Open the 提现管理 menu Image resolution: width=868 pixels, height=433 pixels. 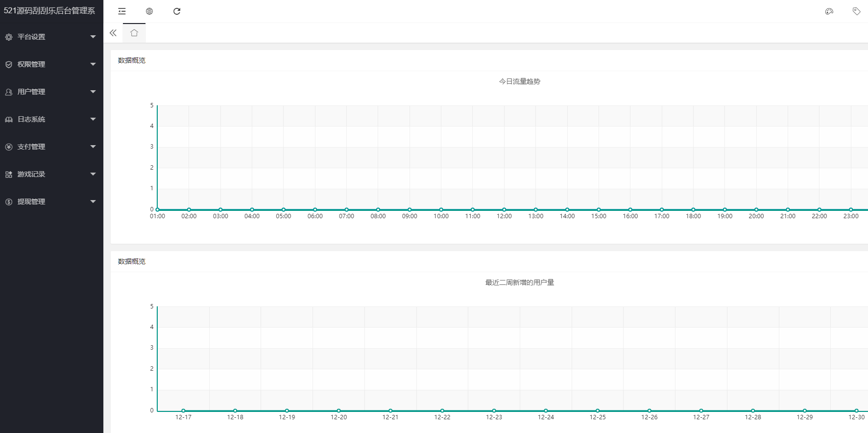(x=51, y=202)
